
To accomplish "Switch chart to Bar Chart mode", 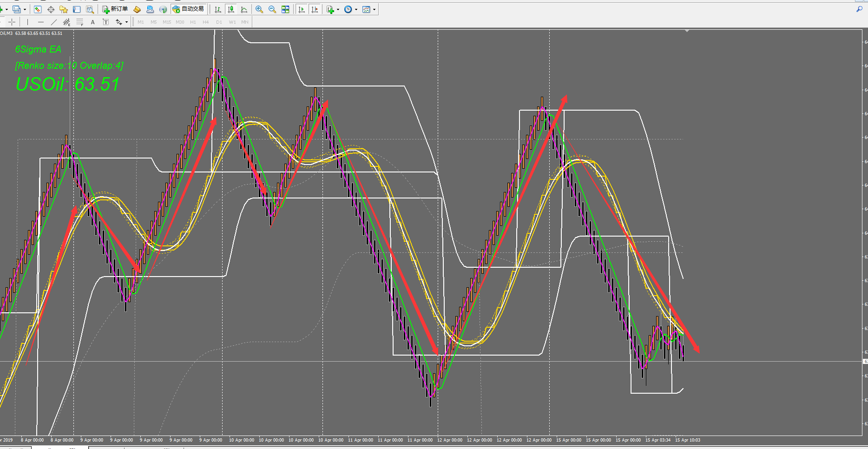I will point(218,9).
